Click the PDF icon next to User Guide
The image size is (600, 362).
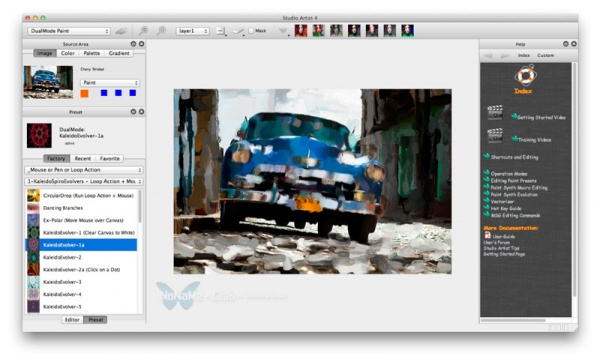click(487, 236)
